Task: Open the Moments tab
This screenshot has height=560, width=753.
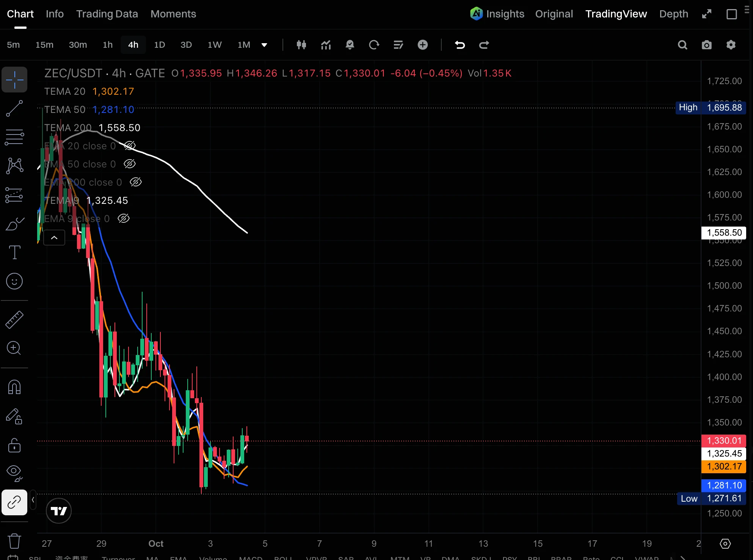Action: (173, 14)
